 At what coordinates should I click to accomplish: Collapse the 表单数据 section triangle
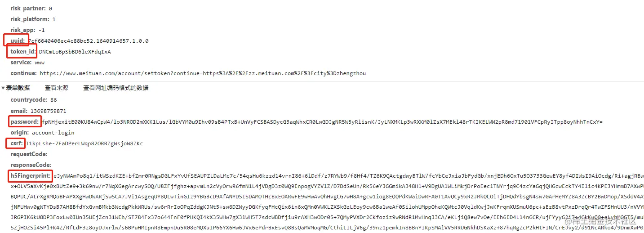pyautogui.click(x=3, y=88)
